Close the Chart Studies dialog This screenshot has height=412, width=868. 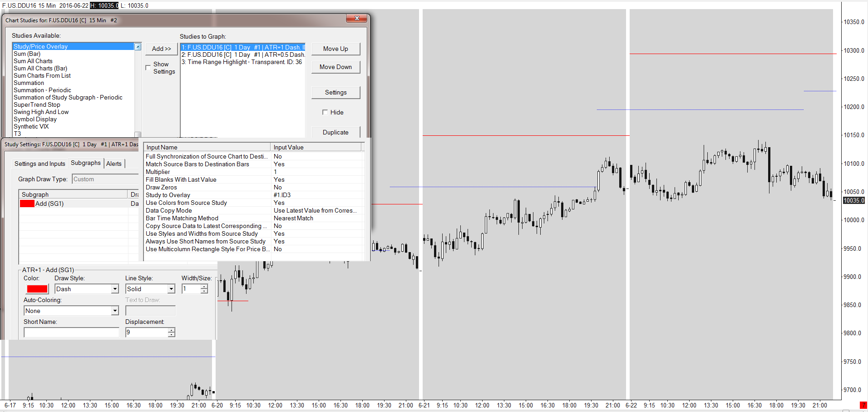[x=357, y=18]
